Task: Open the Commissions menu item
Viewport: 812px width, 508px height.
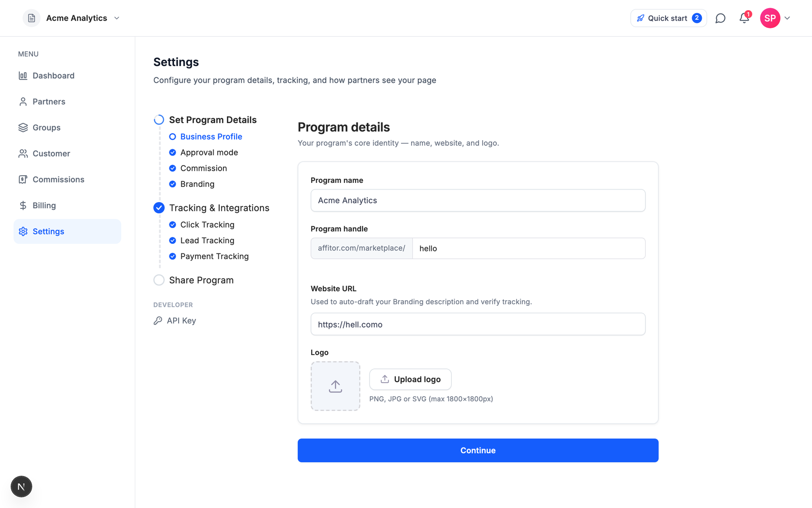Action: point(67,179)
